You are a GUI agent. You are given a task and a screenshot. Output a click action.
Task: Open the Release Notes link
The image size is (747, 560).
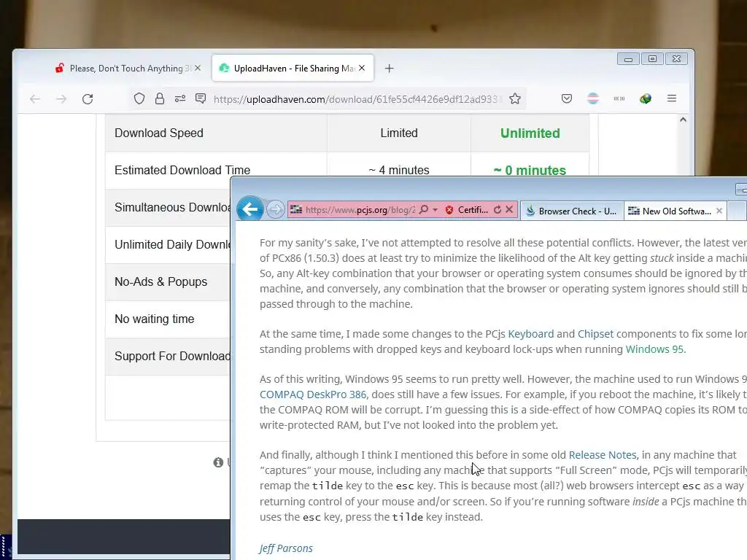click(603, 455)
